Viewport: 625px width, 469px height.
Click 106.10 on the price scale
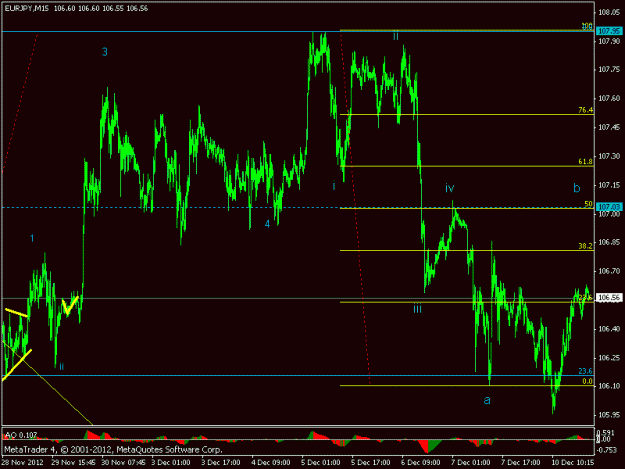coord(609,386)
